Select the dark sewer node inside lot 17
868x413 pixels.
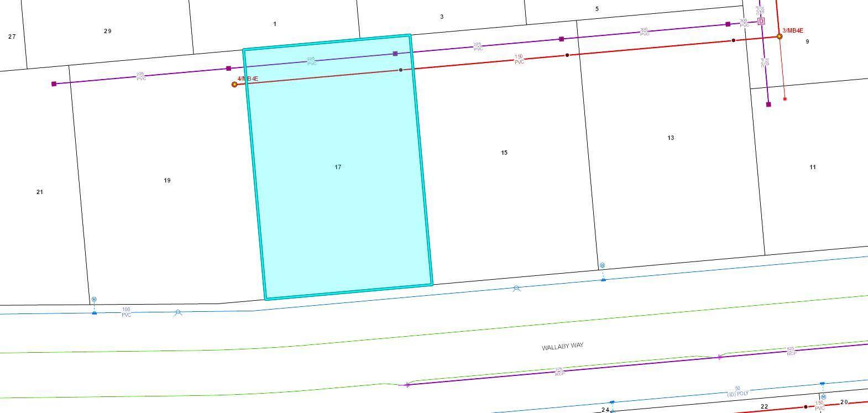[401, 70]
